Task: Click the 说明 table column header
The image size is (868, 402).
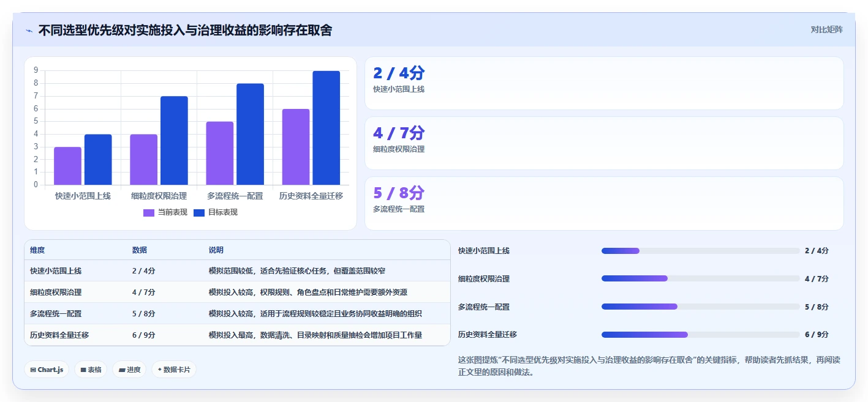Action: (x=216, y=250)
